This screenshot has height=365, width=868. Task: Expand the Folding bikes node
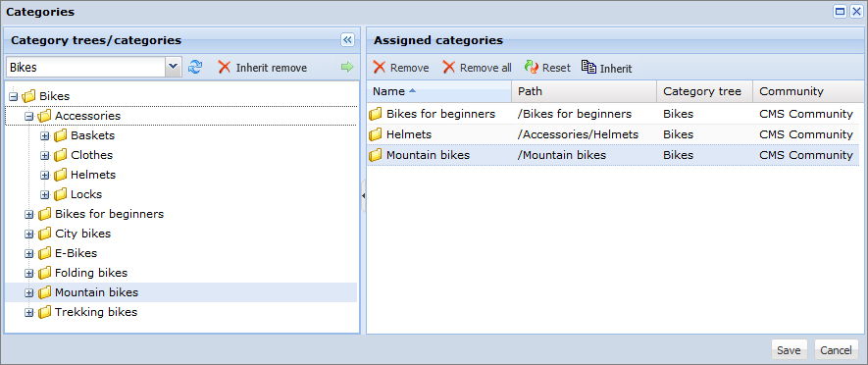pyautogui.click(x=29, y=274)
